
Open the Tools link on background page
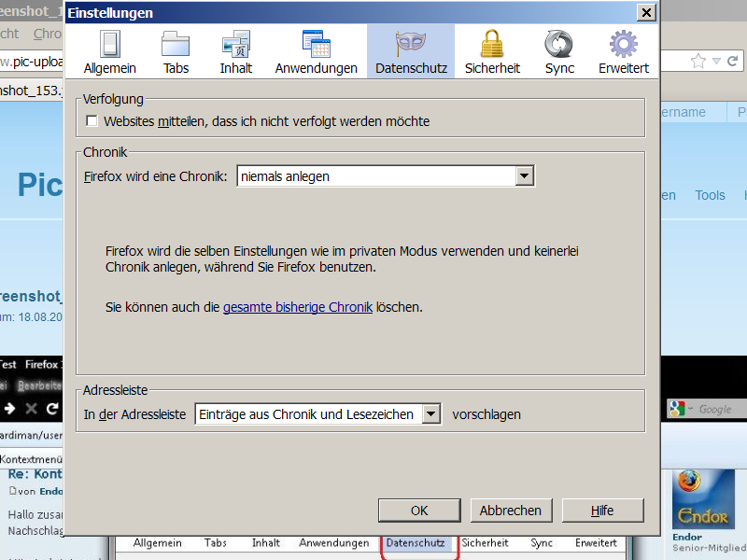pos(710,195)
